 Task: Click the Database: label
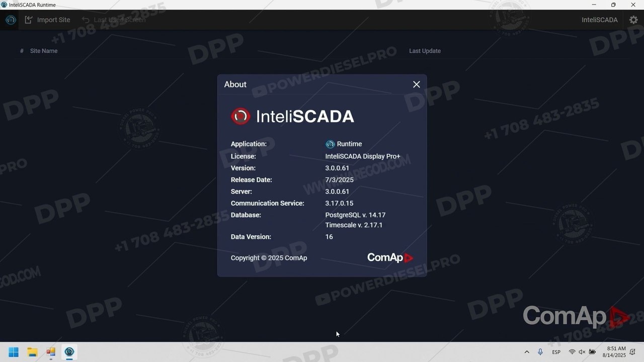246,215
